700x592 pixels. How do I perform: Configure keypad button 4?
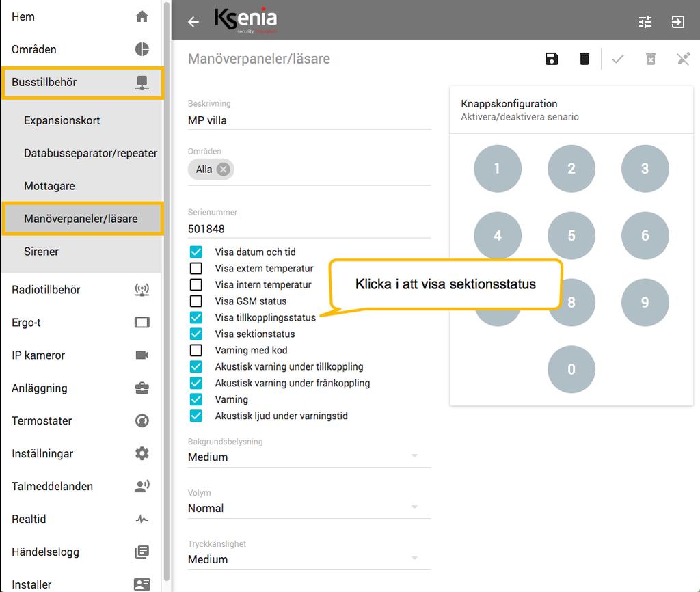coord(498,235)
